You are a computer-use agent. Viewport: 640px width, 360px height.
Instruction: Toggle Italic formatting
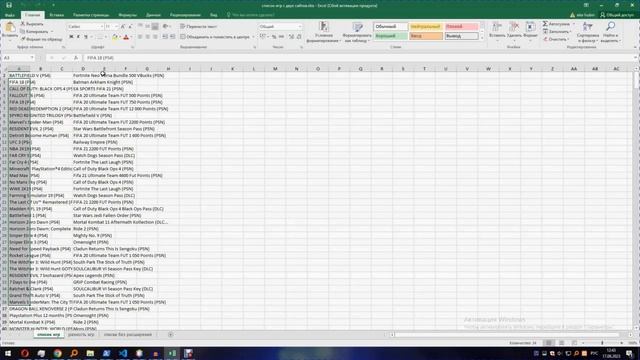(x=78, y=37)
